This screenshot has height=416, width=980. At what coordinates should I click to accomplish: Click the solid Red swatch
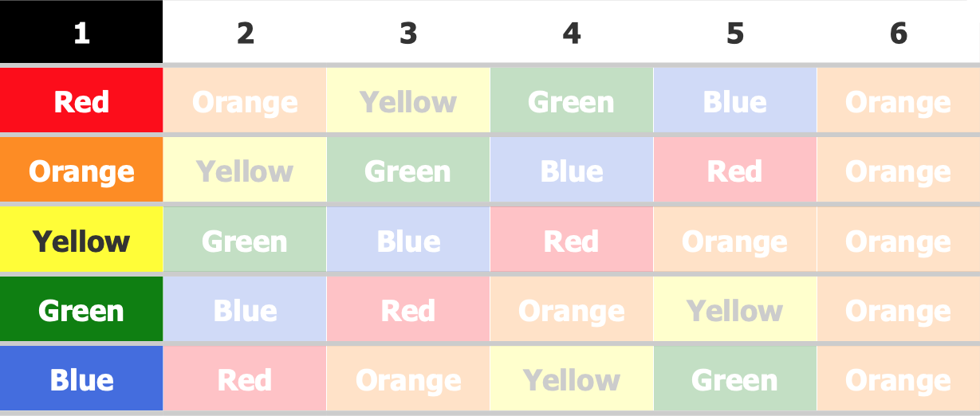pyautogui.click(x=81, y=101)
